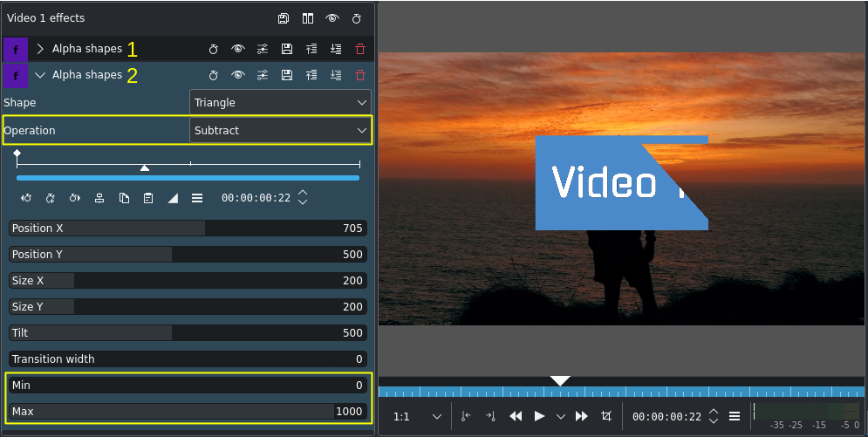Save the first Alpha shapes effect

click(287, 49)
